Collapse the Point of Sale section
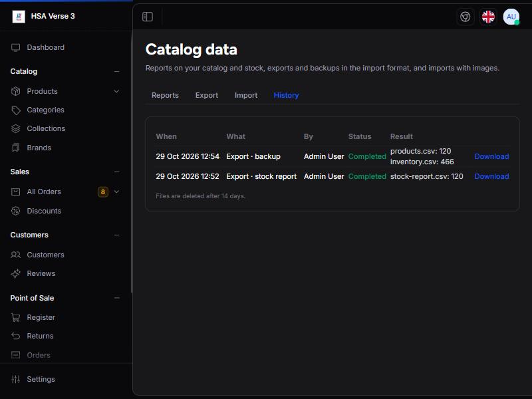The width and height of the screenshot is (532, 399). [x=117, y=298]
